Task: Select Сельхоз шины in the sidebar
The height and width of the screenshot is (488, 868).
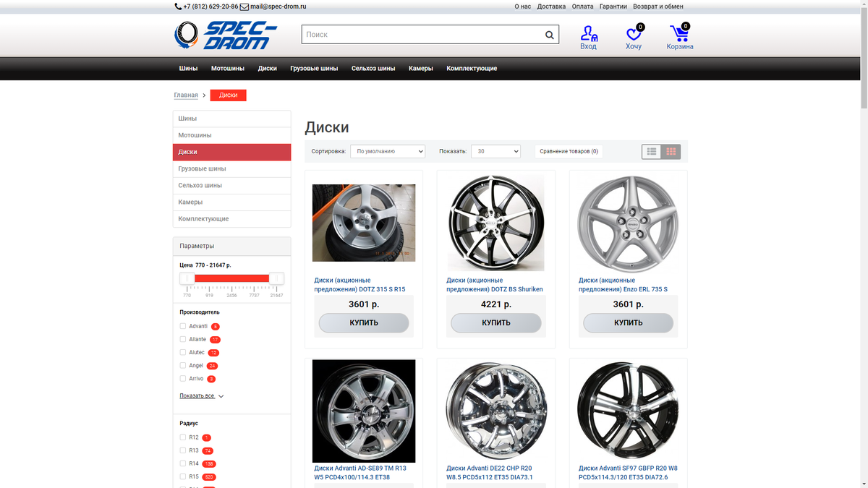Action: [x=231, y=185]
